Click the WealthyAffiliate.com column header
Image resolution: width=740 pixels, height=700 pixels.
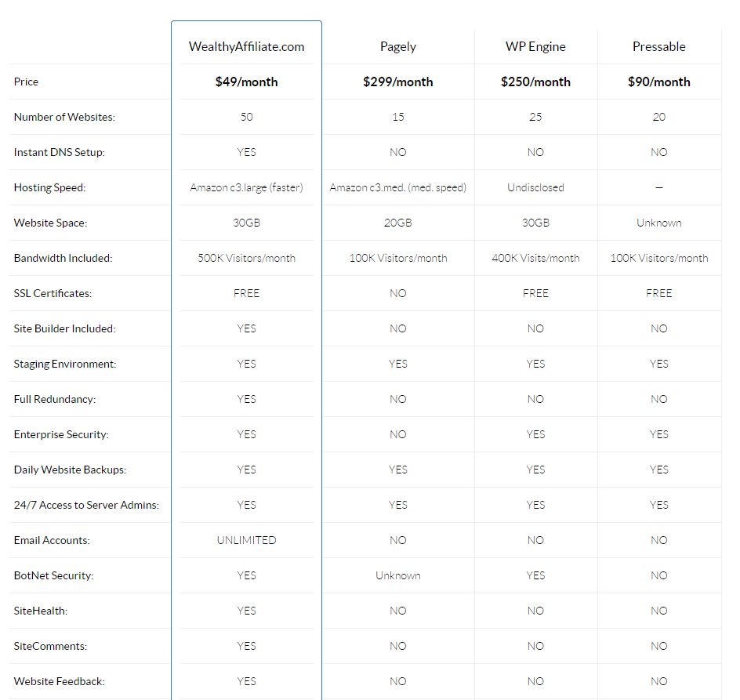pyautogui.click(x=246, y=47)
